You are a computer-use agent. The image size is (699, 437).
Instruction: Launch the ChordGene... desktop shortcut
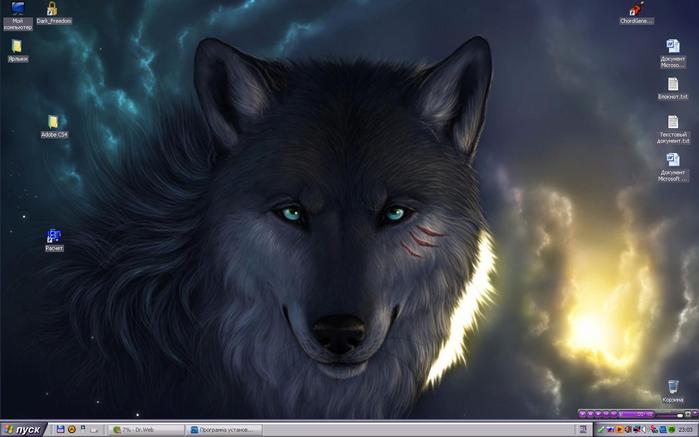point(636,13)
